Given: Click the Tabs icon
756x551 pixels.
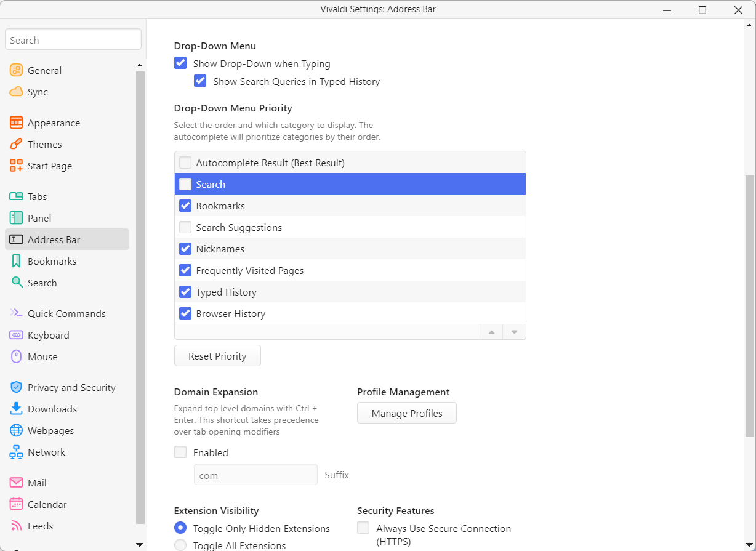Looking at the screenshot, I should [17, 196].
